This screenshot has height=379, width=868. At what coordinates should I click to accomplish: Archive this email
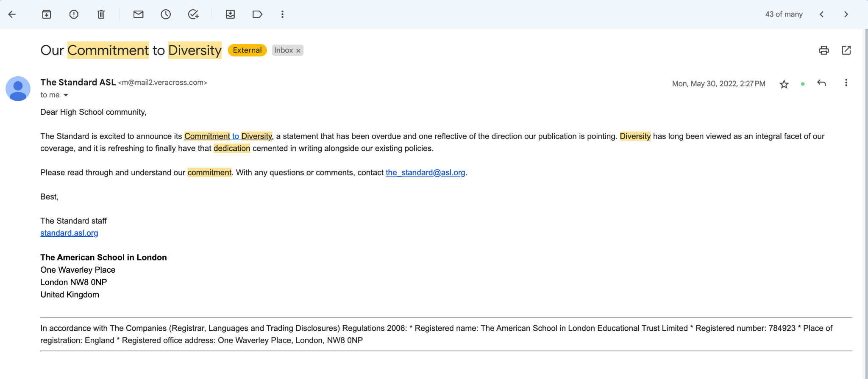coord(47,14)
